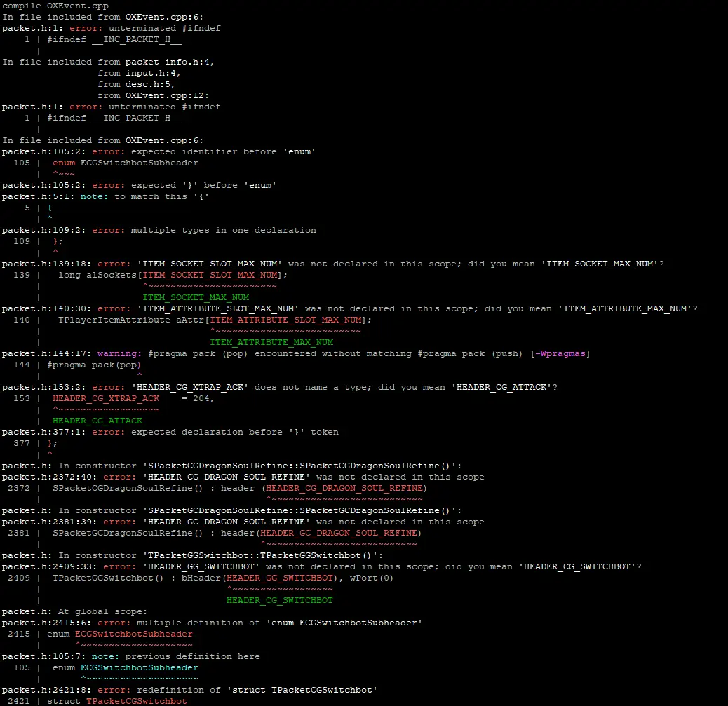Screen dimensions: 728x706
Task: Click red HEADER_GC_DRAGON_SOUL_REFINE in code line 2381
Action: coord(339,533)
